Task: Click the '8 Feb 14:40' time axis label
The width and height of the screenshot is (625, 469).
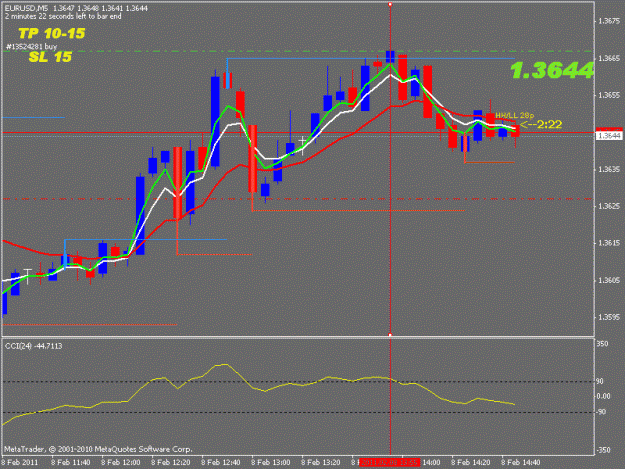Action: tap(521, 463)
